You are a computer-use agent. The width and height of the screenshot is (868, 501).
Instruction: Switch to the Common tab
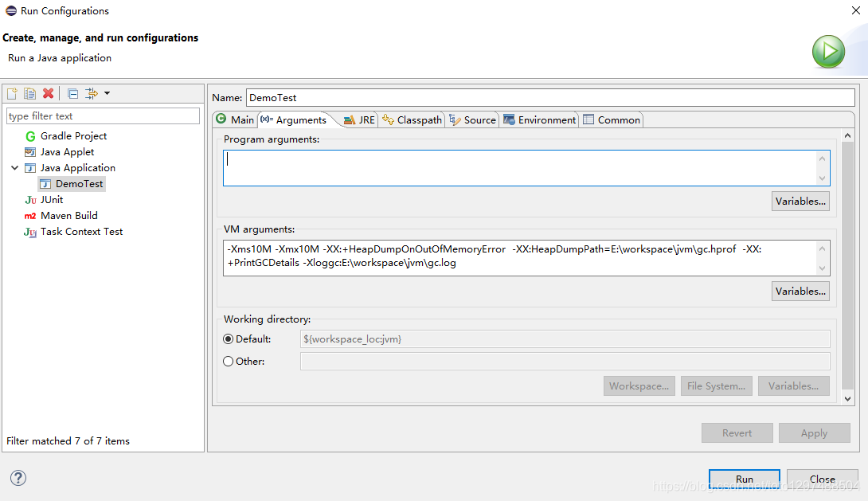pyautogui.click(x=612, y=119)
